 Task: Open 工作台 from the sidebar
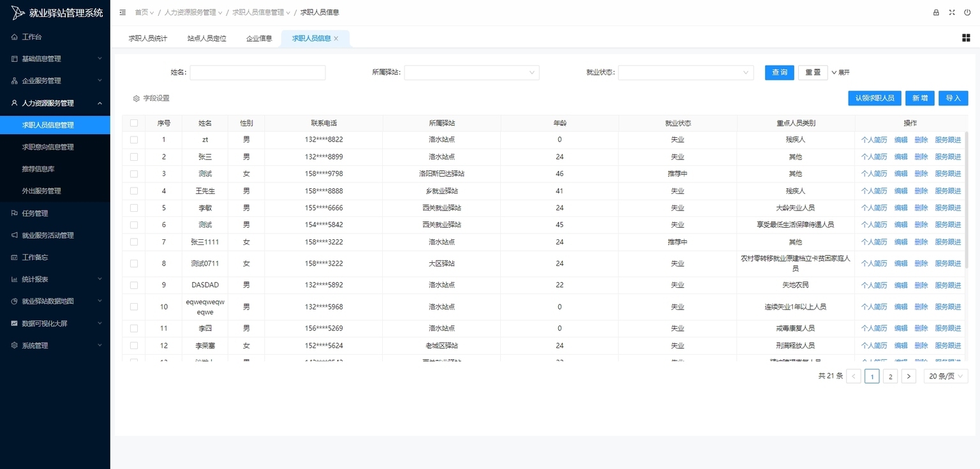[32, 37]
